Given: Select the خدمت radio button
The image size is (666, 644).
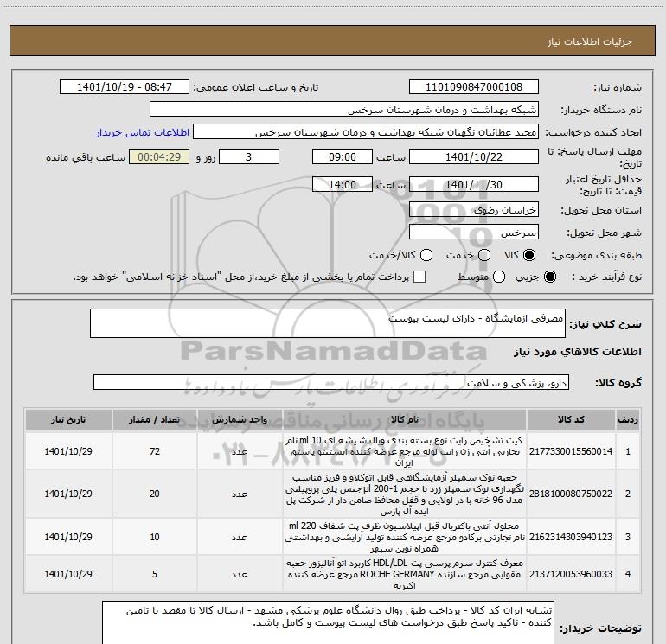Looking at the screenshot, I should pyautogui.click(x=484, y=255).
